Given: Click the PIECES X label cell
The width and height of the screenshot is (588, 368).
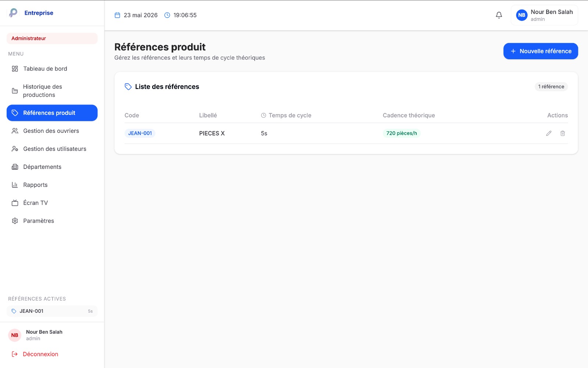Looking at the screenshot, I should 212,134.
